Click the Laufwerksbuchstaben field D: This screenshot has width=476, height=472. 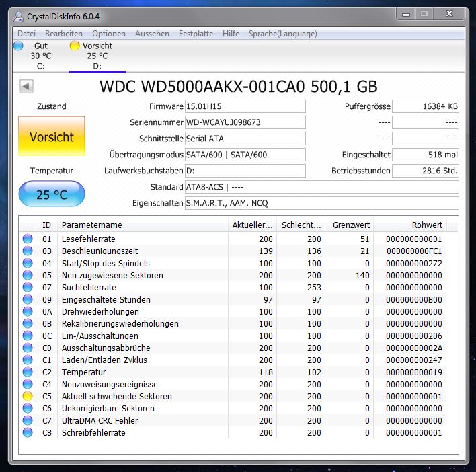coord(245,171)
